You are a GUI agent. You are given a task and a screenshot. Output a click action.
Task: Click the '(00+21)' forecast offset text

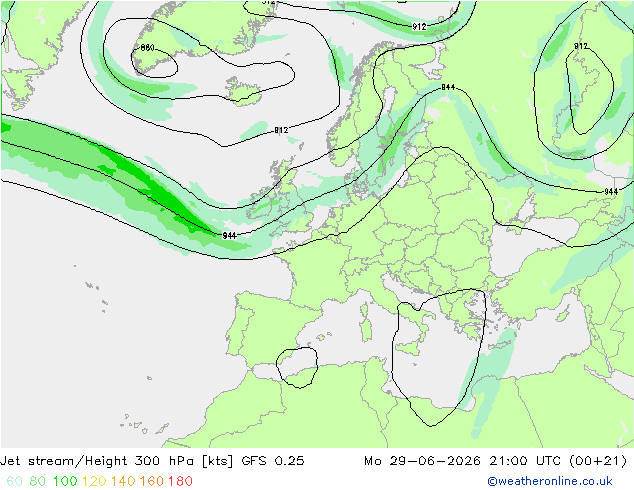pos(598,461)
